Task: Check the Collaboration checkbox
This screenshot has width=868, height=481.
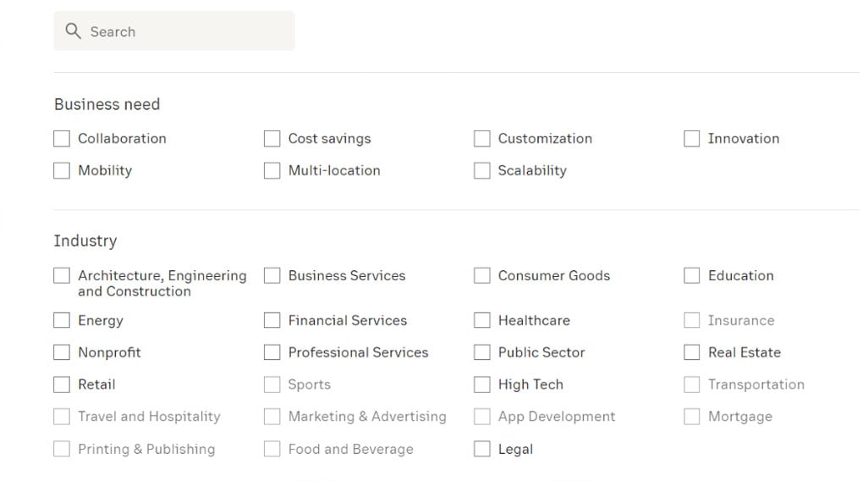Action: (x=62, y=138)
